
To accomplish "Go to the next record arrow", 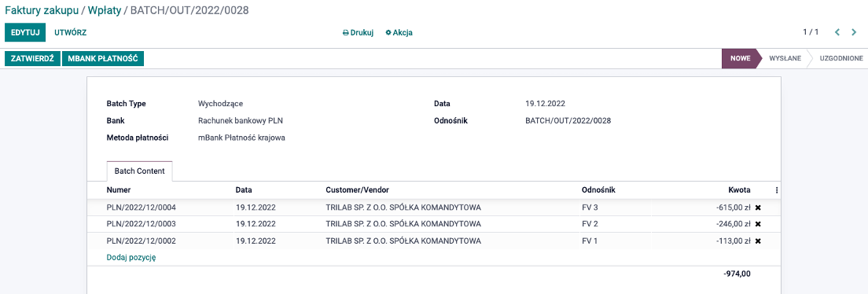I will coord(854,32).
